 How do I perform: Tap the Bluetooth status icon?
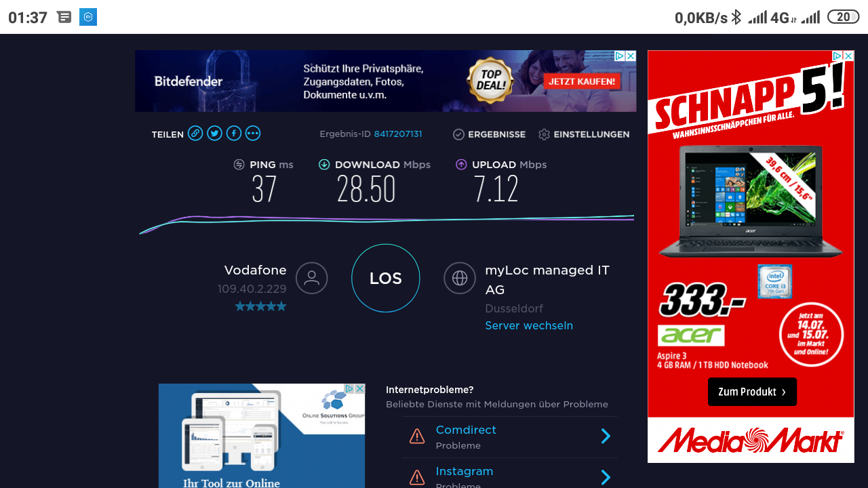736,17
